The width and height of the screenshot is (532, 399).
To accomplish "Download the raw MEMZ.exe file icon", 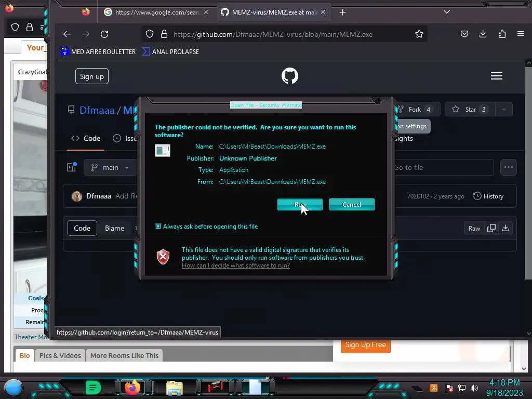I will coord(505,229).
